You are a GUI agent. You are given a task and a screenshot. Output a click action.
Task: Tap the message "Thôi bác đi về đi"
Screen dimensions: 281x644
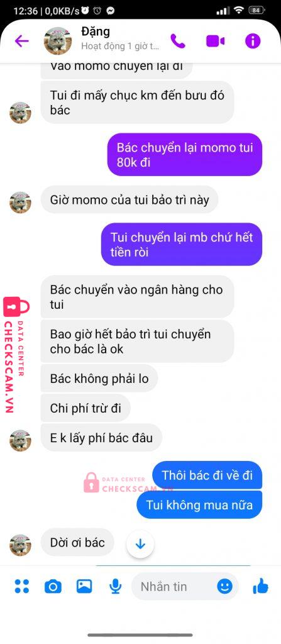coord(207,475)
